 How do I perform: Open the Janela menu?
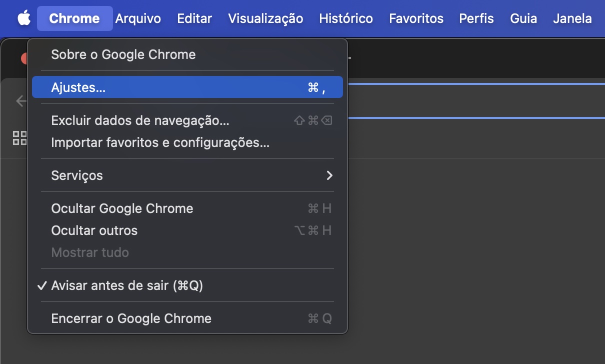point(572,18)
